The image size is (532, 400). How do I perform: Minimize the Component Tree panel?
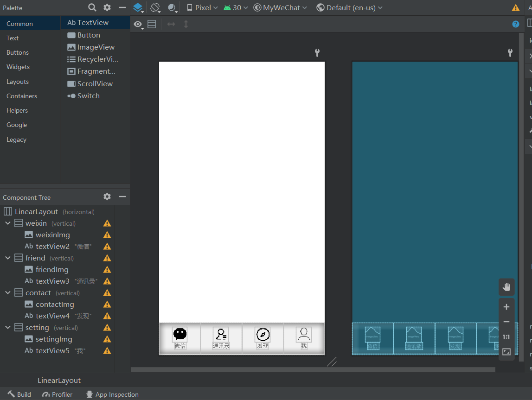coord(122,197)
